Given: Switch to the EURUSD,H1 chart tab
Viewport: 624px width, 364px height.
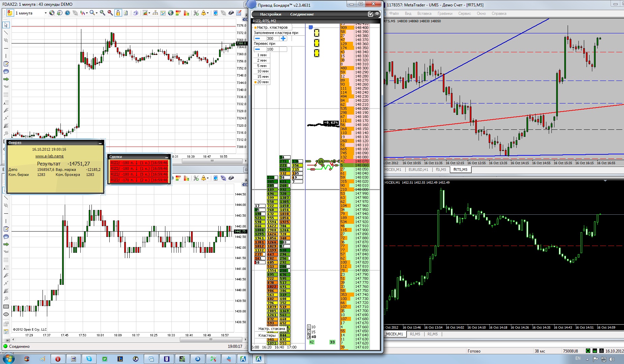Looking at the screenshot, I should [x=418, y=170].
